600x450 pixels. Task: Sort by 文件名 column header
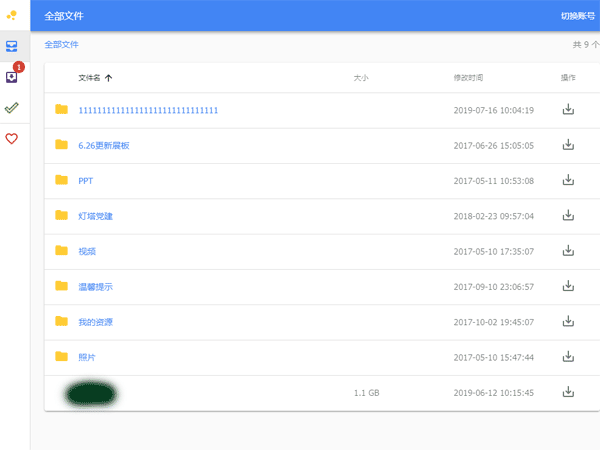89,78
